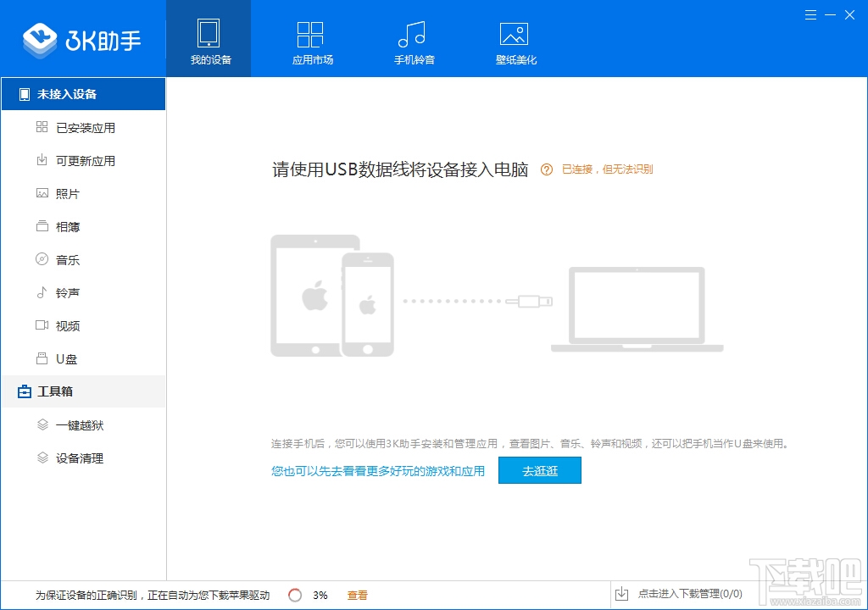868x610 pixels.
Task: Click the layers icon beside 设备清理
Action: click(42, 457)
